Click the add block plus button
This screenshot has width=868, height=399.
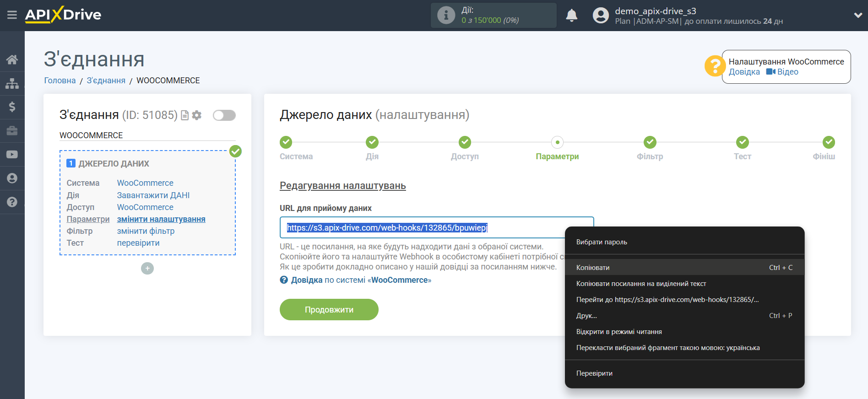tap(147, 268)
